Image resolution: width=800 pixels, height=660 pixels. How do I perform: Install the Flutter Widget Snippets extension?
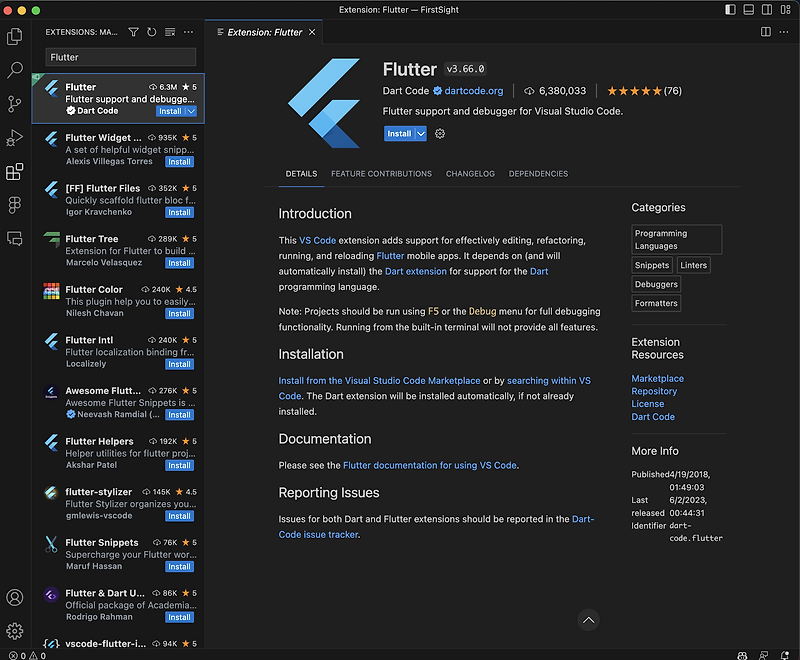(179, 161)
